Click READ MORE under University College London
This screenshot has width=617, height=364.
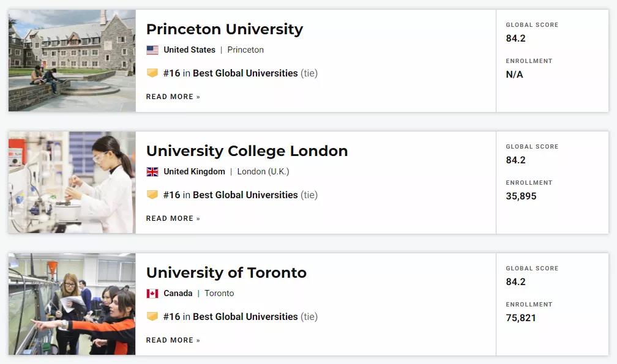click(x=169, y=218)
